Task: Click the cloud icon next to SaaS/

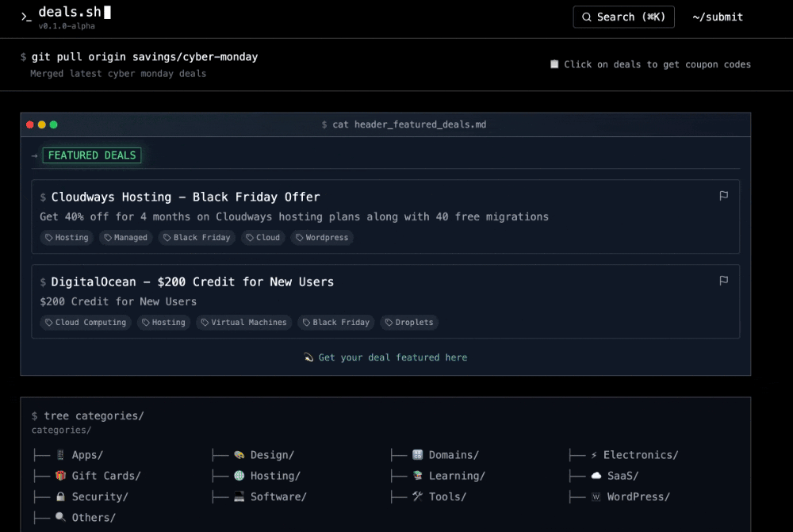Action: (596, 476)
